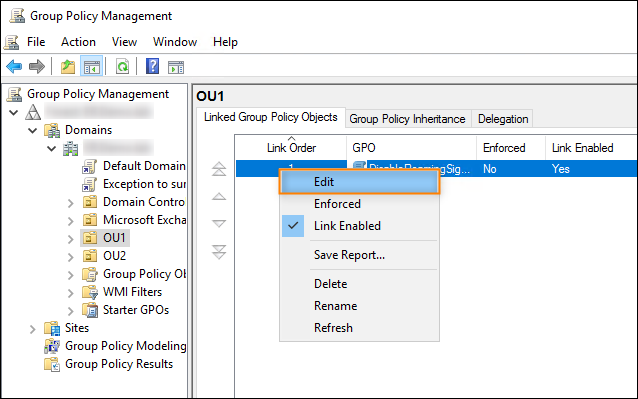Open the Delegation tab
This screenshot has width=638, height=399.
(x=503, y=119)
